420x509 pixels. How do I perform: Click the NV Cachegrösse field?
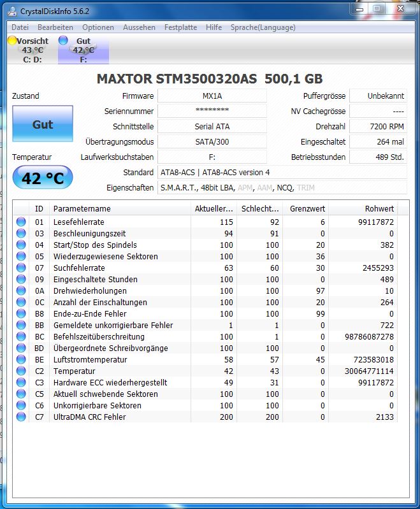pos(378,111)
